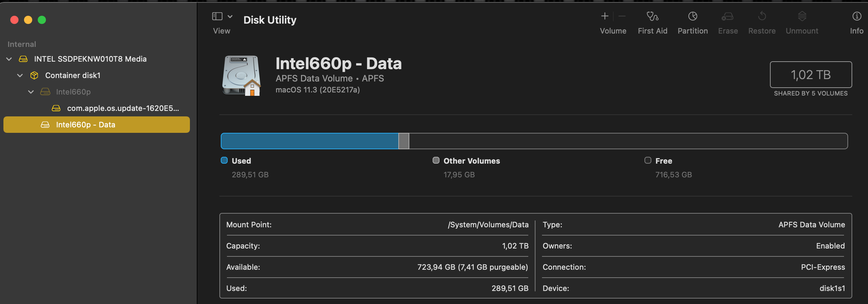The height and width of the screenshot is (304, 868).
Task: Click the 1,02 TB capacity box
Action: click(810, 75)
